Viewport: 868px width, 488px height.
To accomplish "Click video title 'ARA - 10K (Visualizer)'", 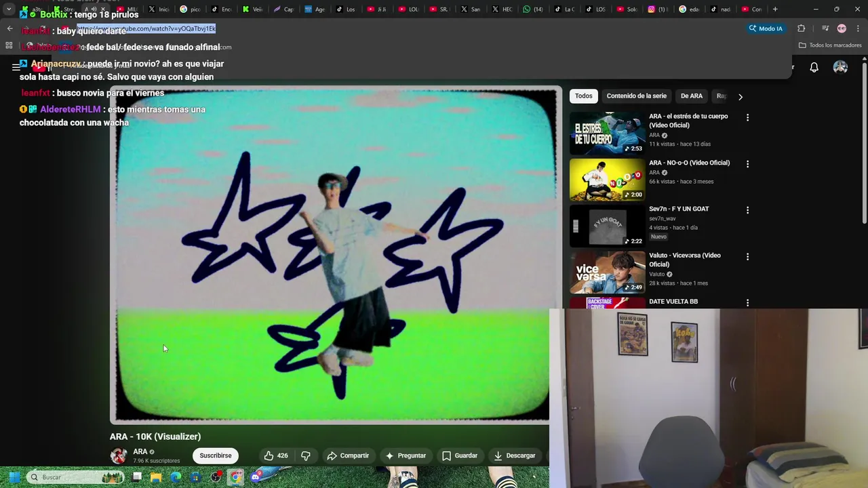I will click(x=155, y=436).
